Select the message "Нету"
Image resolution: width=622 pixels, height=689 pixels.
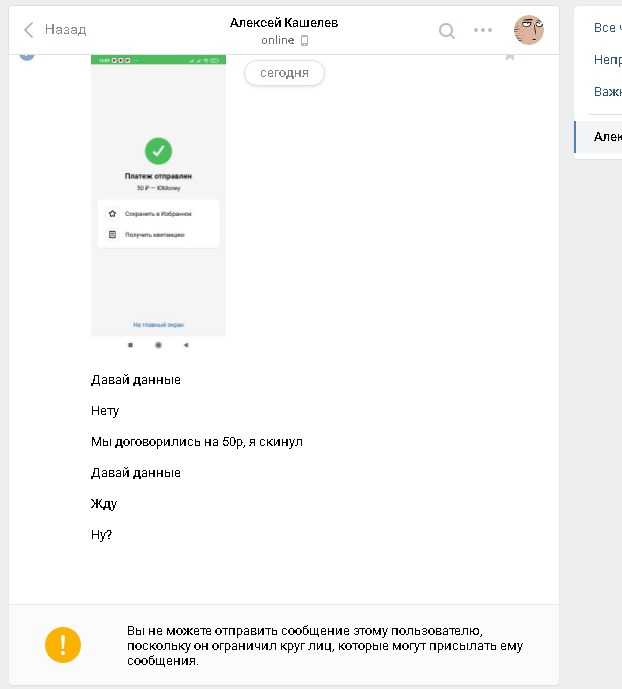pyautogui.click(x=105, y=411)
